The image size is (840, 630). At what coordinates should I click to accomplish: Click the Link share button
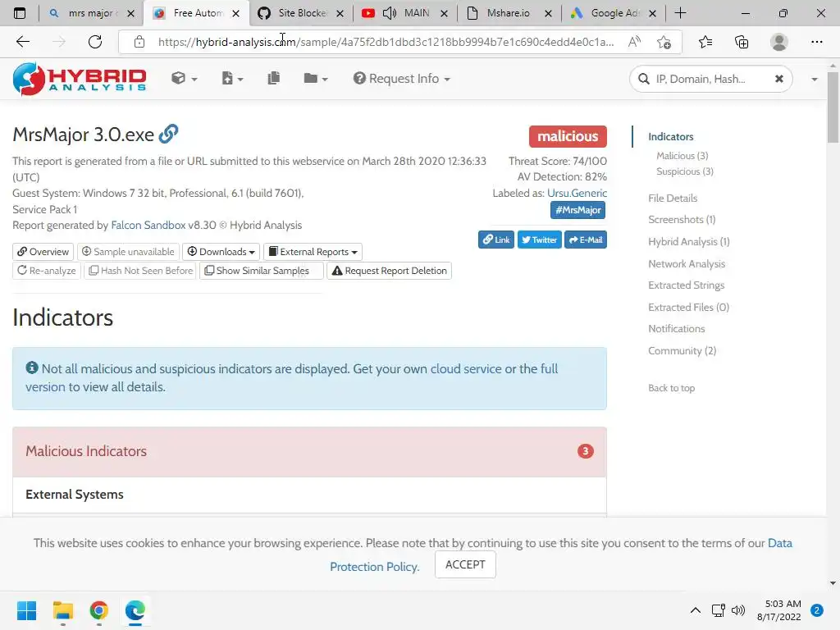[x=496, y=240]
